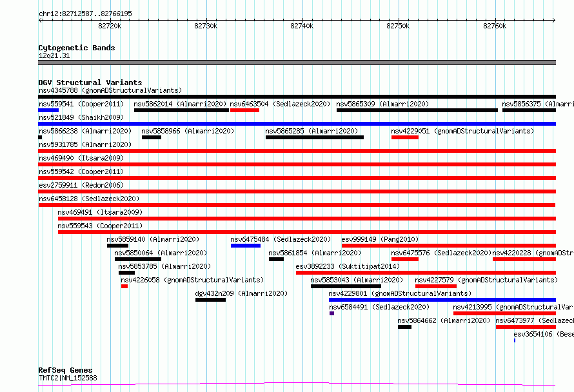Viewport: 574px width, 392px height.
Task: Click the 82750k ruler tick label
Action: pos(398,26)
